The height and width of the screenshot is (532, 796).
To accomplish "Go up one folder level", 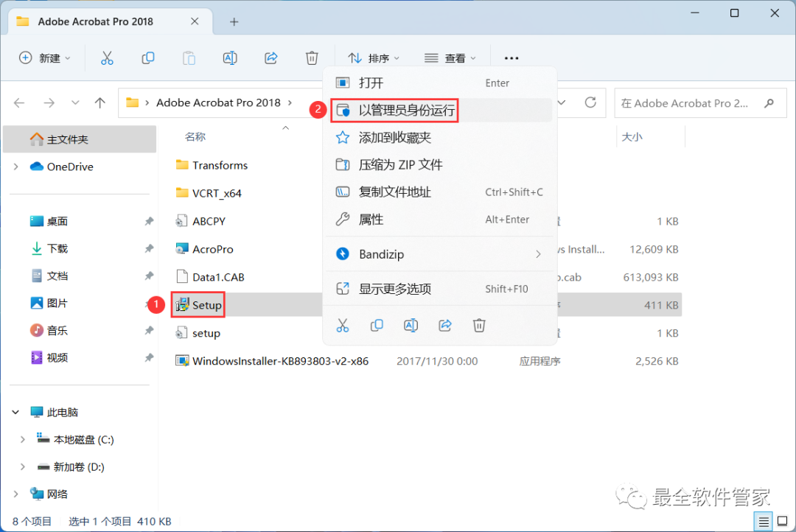I will (x=100, y=103).
